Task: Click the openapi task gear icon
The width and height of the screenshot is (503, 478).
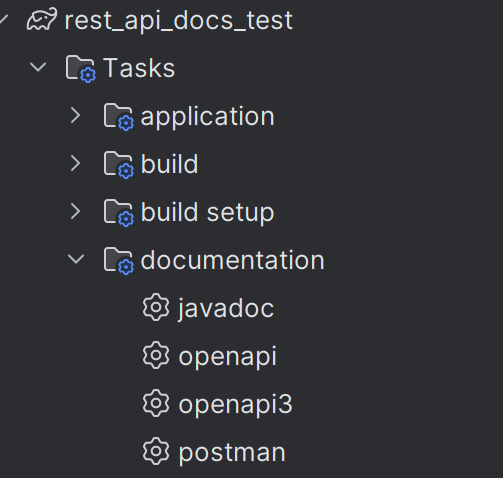Action: click(x=156, y=355)
